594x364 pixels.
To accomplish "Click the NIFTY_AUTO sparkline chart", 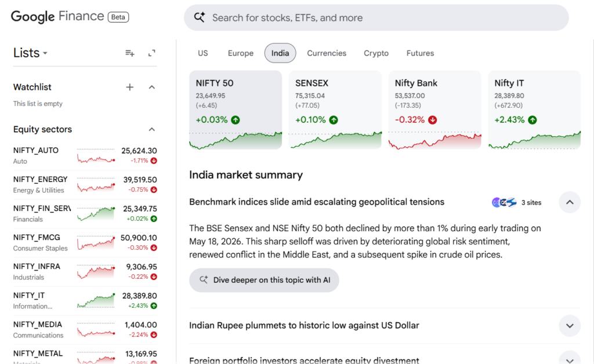I will [x=96, y=156].
